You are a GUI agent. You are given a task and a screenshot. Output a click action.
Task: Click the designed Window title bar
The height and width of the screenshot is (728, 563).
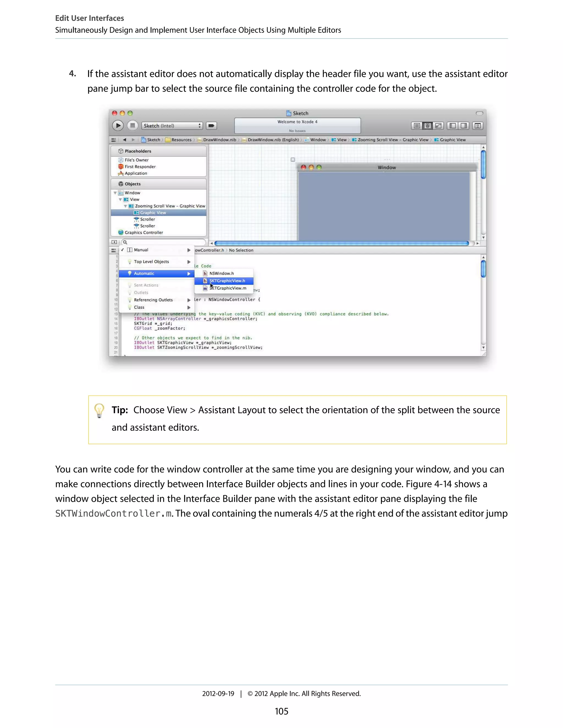387,167
